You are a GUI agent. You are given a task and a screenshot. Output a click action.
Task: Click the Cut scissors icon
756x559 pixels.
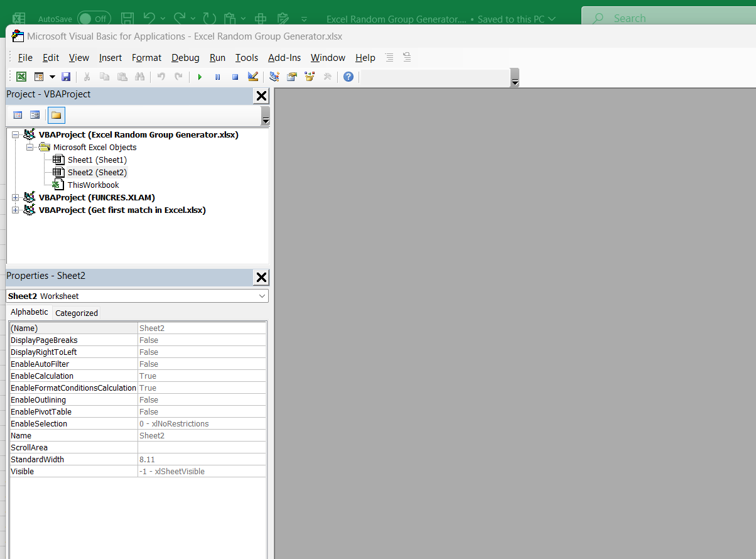(87, 77)
